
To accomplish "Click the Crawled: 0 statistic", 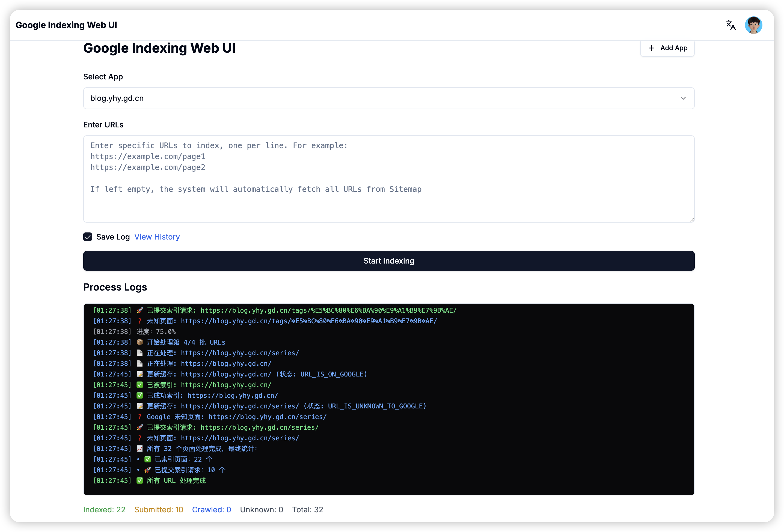I will (212, 510).
